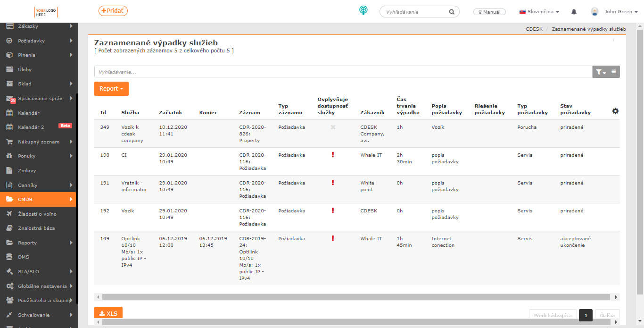Expand Požiadavky submenu arrow
This screenshot has height=328, width=644.
coord(71,41)
